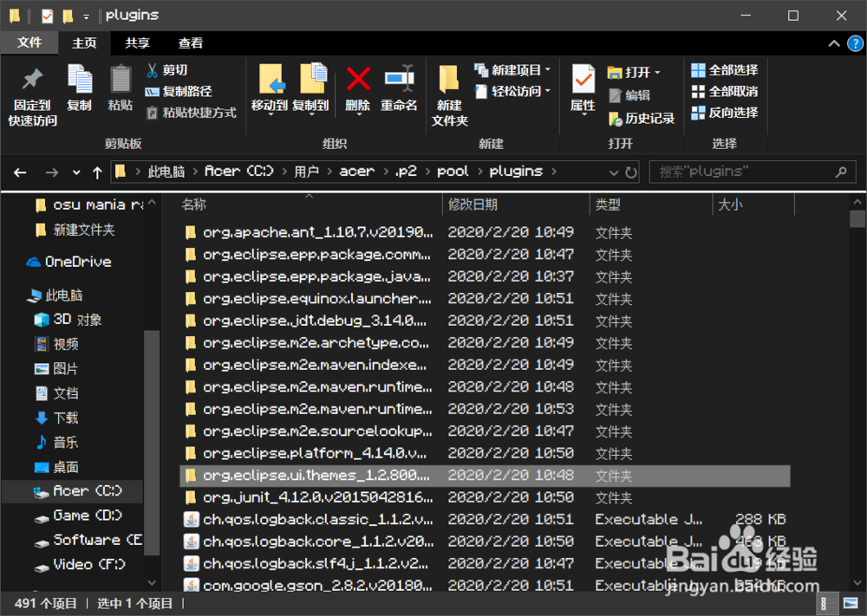The height and width of the screenshot is (616, 867).
Task: Sort by the Type (类型) column header
Action: [x=607, y=205]
